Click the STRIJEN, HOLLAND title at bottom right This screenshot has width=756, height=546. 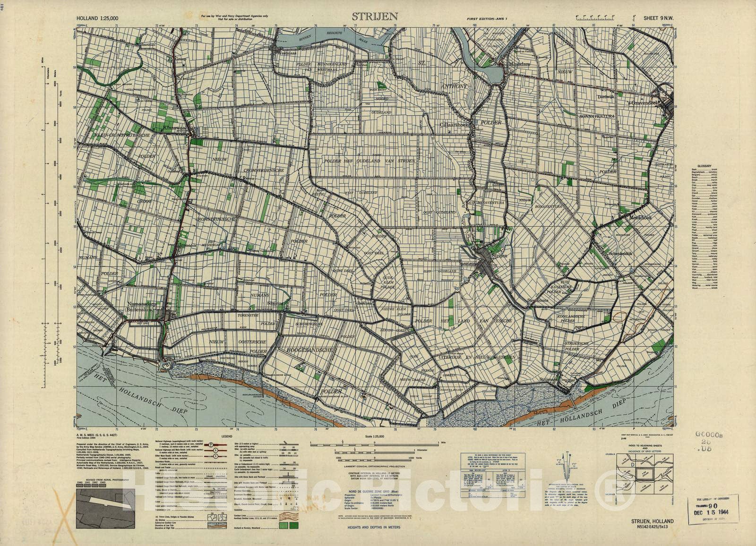652,521
